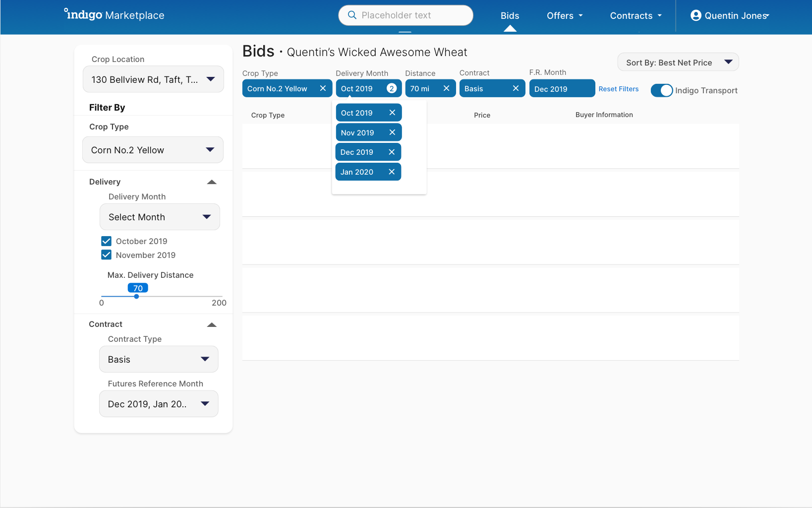The height and width of the screenshot is (508, 812).
Task: Remove the 70 mi distance filter chip
Action: click(446, 88)
